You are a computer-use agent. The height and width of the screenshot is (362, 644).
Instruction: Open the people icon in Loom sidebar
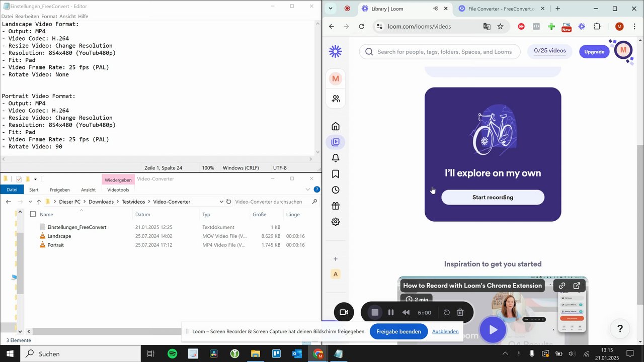[x=336, y=99]
